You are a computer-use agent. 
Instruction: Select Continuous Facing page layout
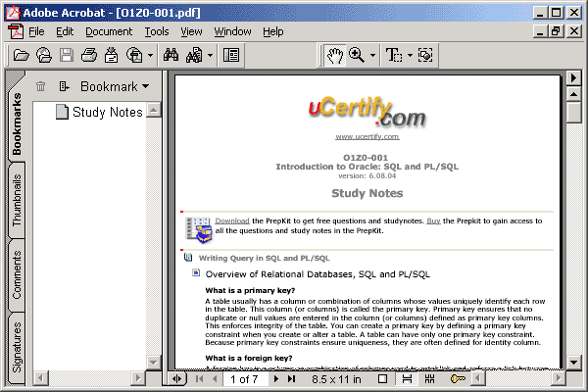click(430, 379)
